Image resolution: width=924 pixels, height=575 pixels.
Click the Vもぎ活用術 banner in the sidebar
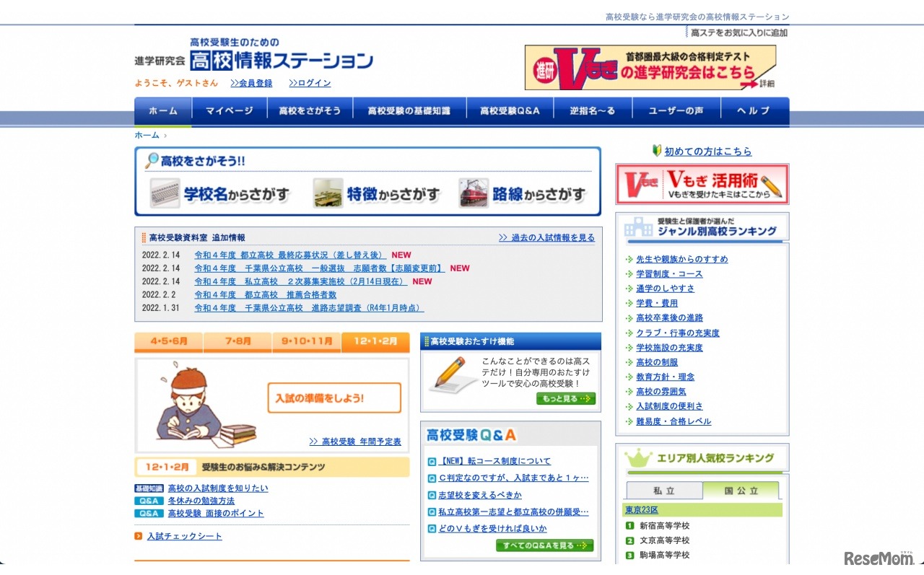pos(702,184)
